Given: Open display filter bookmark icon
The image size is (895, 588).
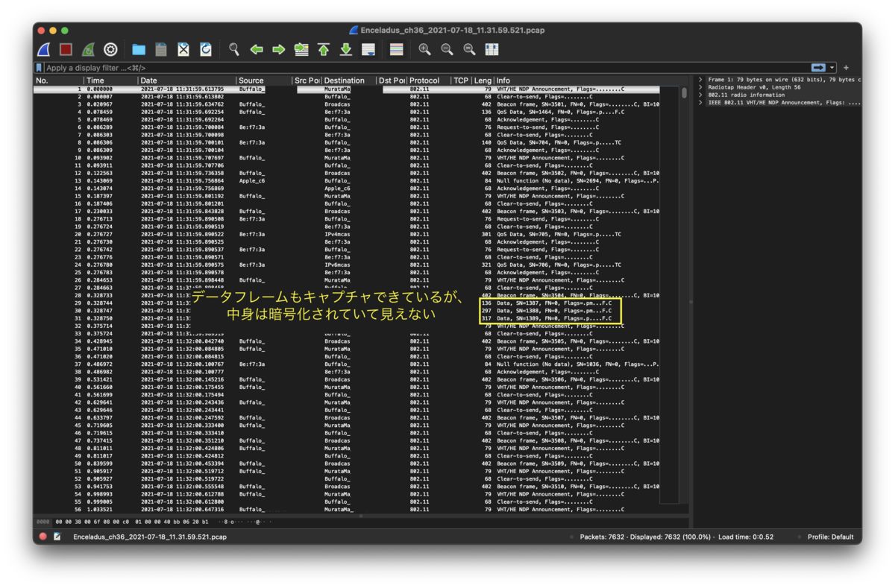Looking at the screenshot, I should (40, 68).
